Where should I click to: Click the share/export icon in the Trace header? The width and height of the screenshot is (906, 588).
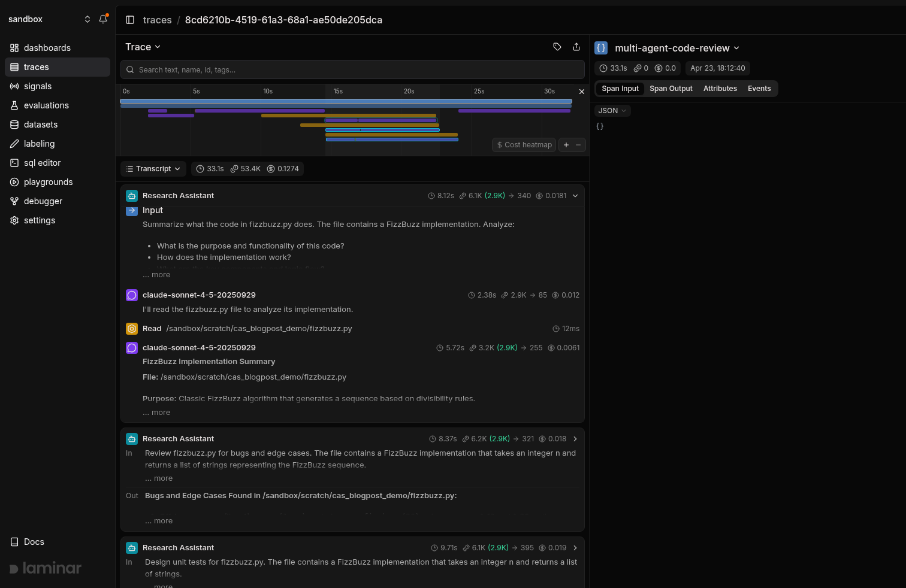coord(576,47)
